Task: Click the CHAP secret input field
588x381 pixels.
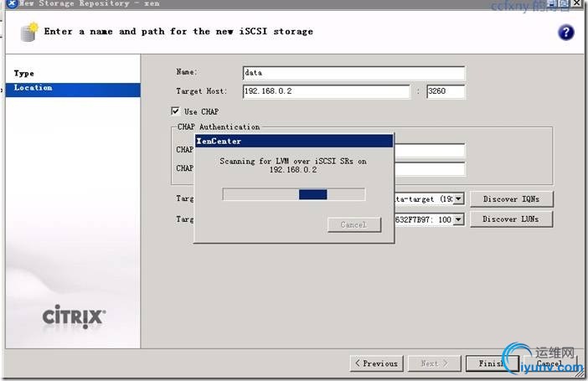Action: 430,168
